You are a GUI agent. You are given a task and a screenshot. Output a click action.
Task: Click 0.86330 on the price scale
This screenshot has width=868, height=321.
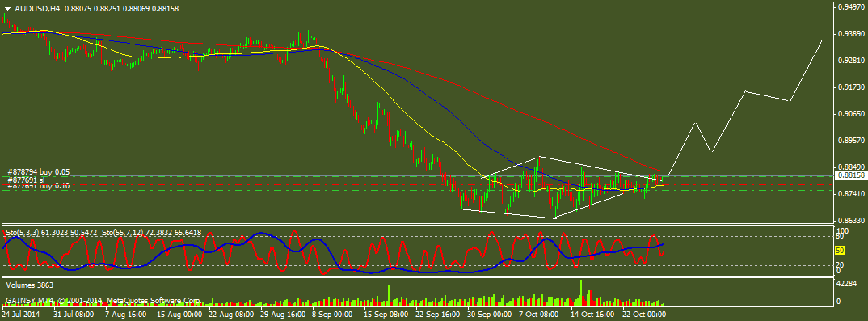(851, 220)
